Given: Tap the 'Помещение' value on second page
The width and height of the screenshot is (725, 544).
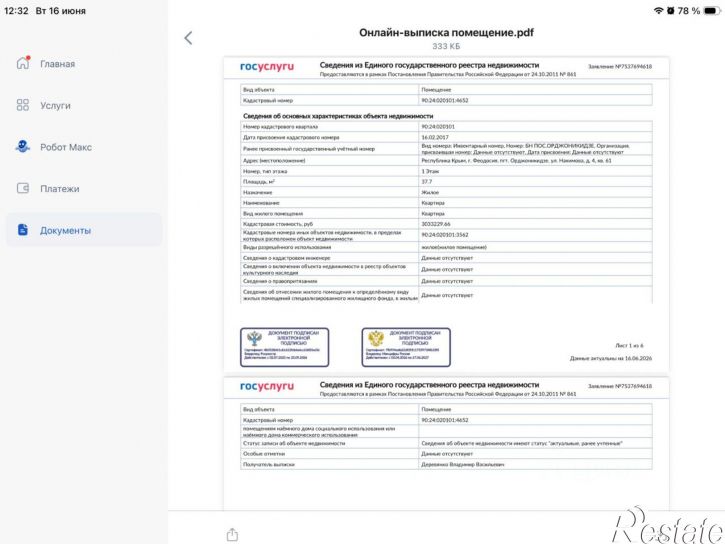Looking at the screenshot, I should (436, 410).
